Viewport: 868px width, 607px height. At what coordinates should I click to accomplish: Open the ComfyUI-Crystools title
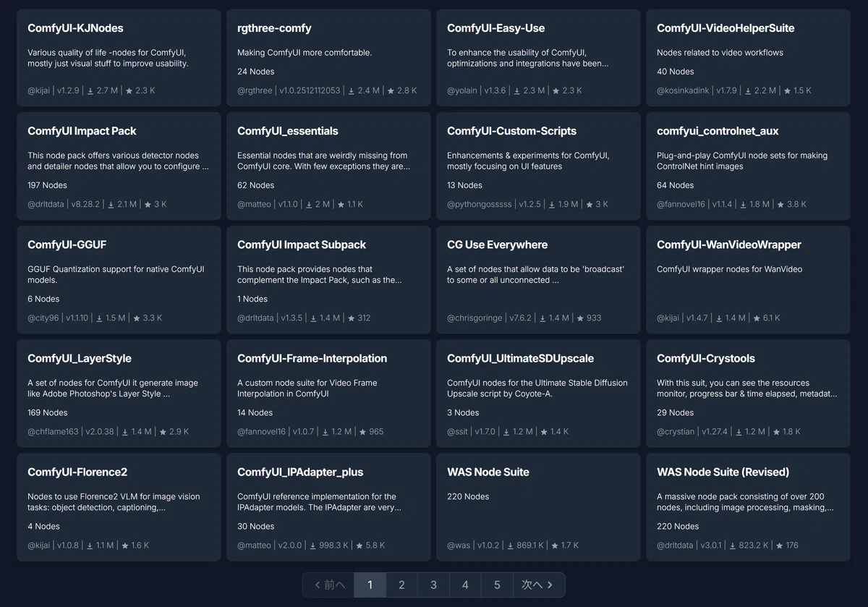(706, 358)
